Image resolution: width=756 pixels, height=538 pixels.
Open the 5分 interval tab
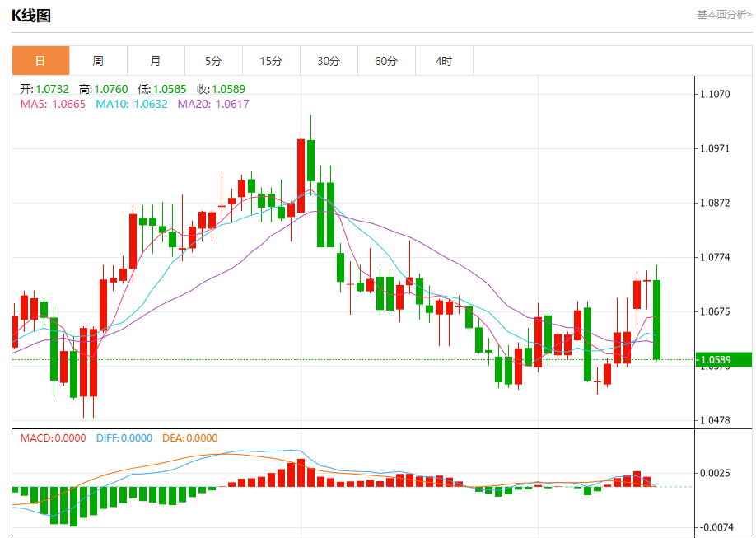(213, 61)
